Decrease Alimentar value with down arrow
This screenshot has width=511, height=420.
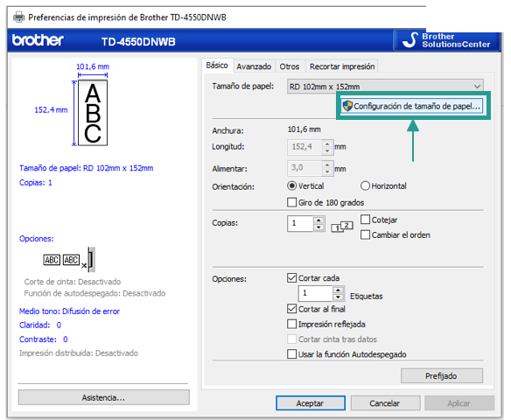[x=327, y=171]
